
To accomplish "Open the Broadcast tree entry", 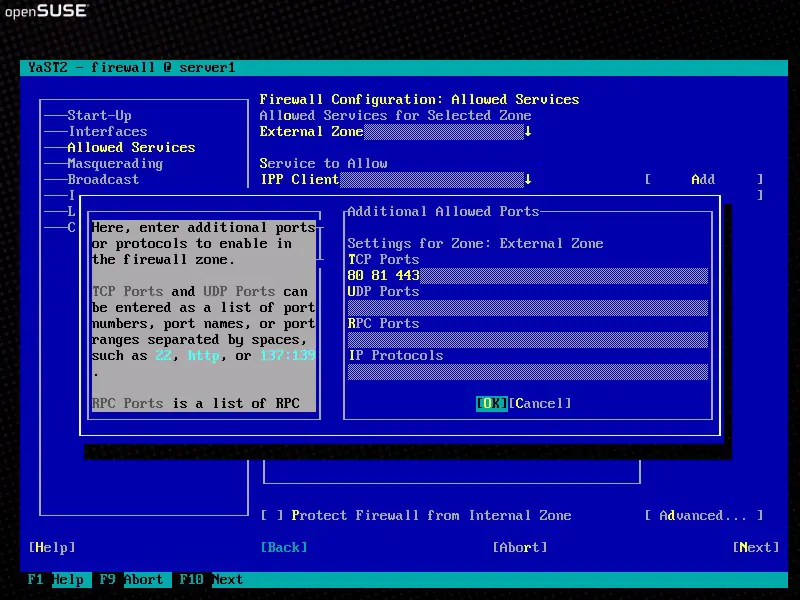I will pos(103,180).
